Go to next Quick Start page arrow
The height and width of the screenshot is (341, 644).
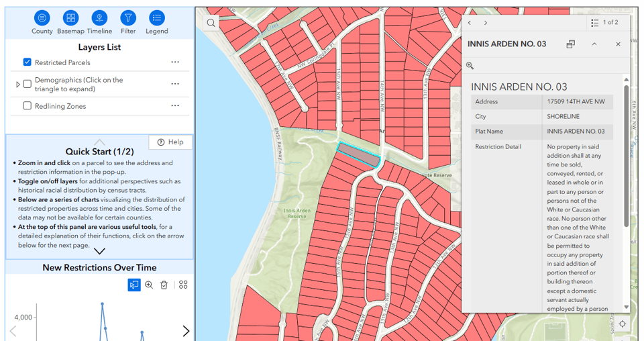[99, 252]
